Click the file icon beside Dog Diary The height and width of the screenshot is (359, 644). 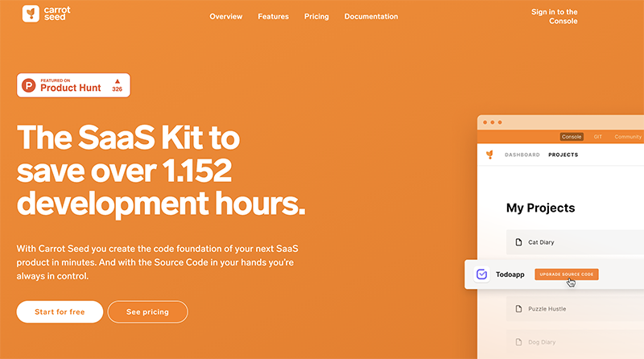click(x=518, y=341)
